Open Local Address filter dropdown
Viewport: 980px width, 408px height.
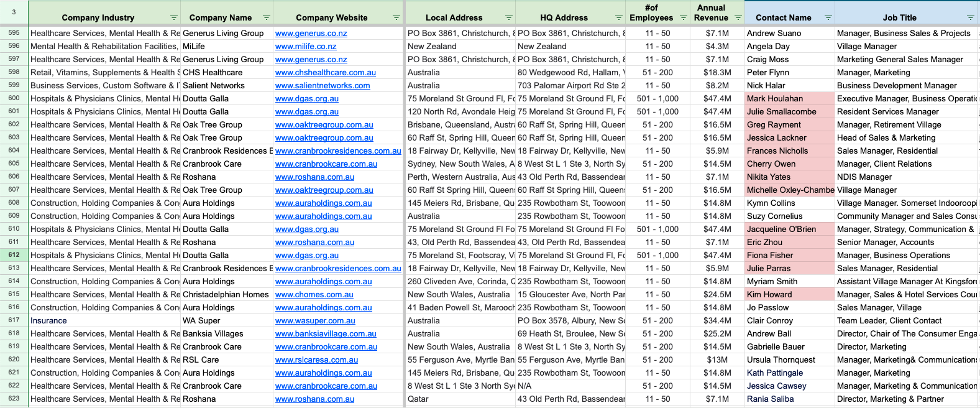[x=509, y=18]
